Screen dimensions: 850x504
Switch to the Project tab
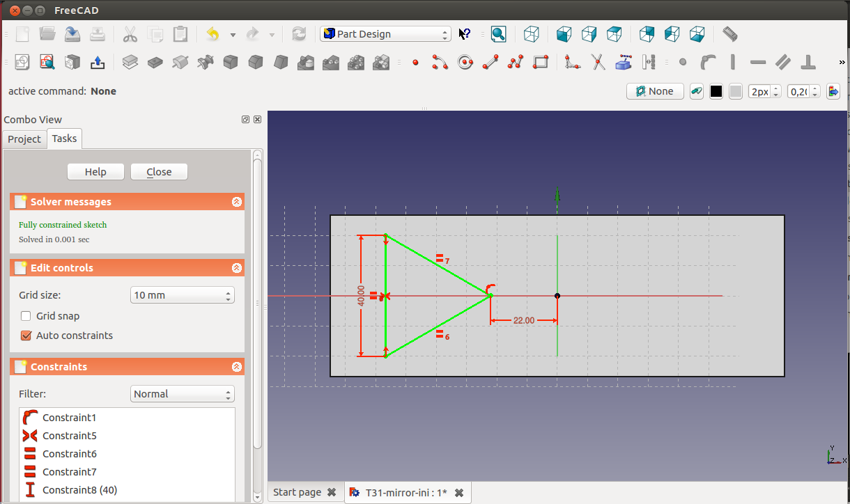coord(24,139)
